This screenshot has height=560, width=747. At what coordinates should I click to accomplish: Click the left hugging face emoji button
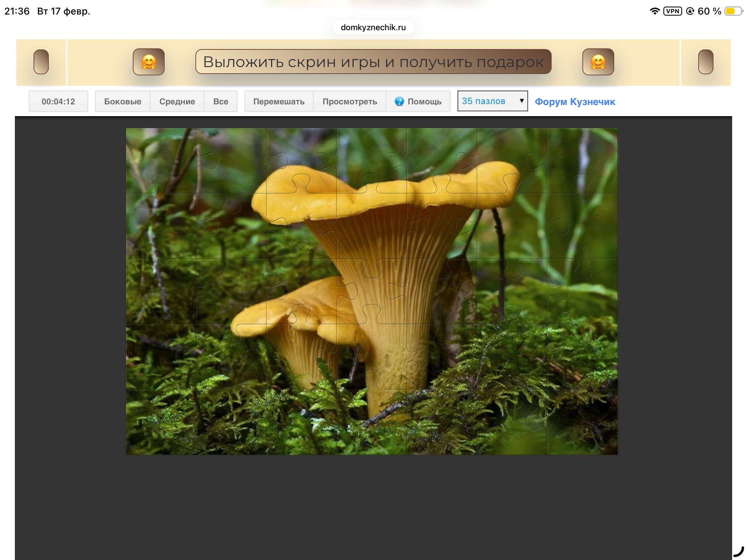(149, 62)
